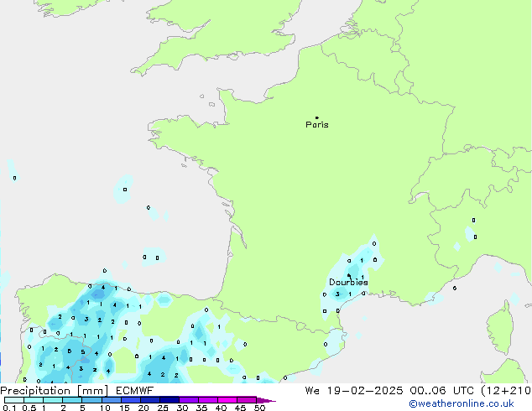
Task: Pick the legend swatch between 25 and 30
Action: point(169,400)
